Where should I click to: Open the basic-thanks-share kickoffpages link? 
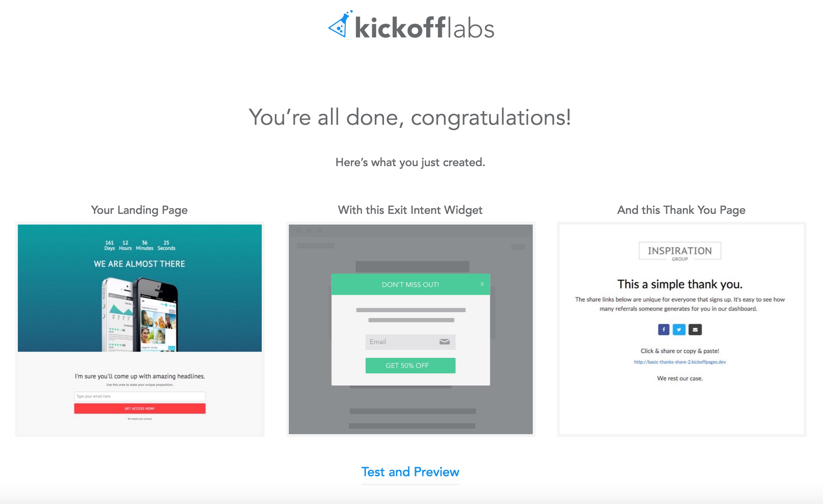[680, 362]
